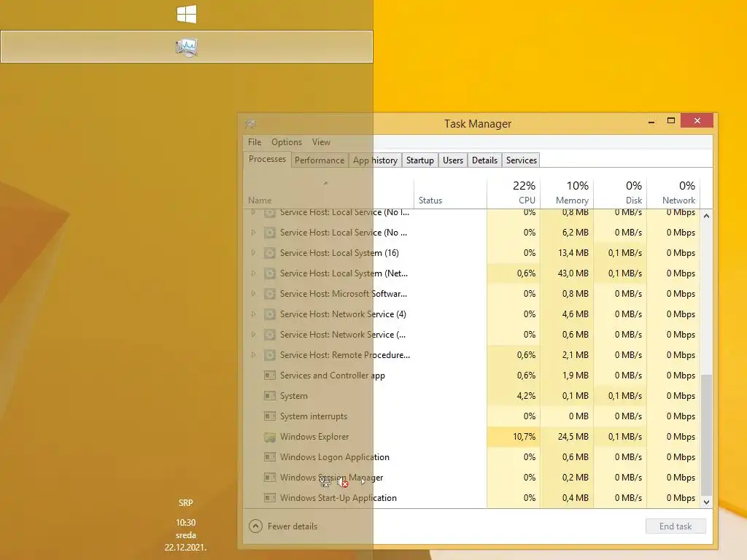The height and width of the screenshot is (560, 747).
Task: Click the 2,1 MB memory value
Action: point(575,355)
